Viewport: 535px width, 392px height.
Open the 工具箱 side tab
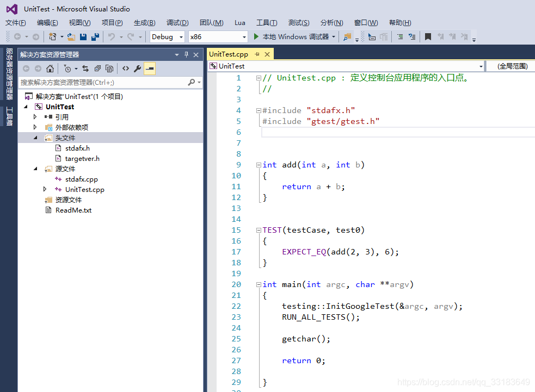[x=9, y=116]
